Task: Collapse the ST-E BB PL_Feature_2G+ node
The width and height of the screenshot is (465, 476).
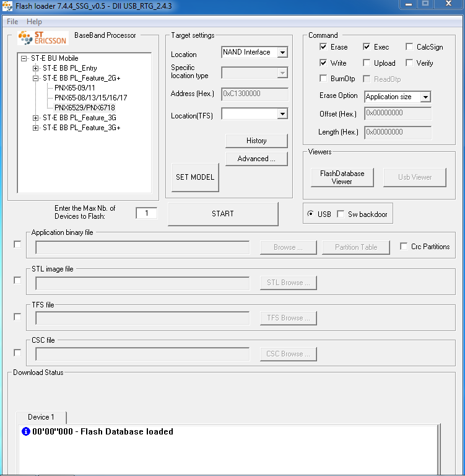Action: (35, 78)
